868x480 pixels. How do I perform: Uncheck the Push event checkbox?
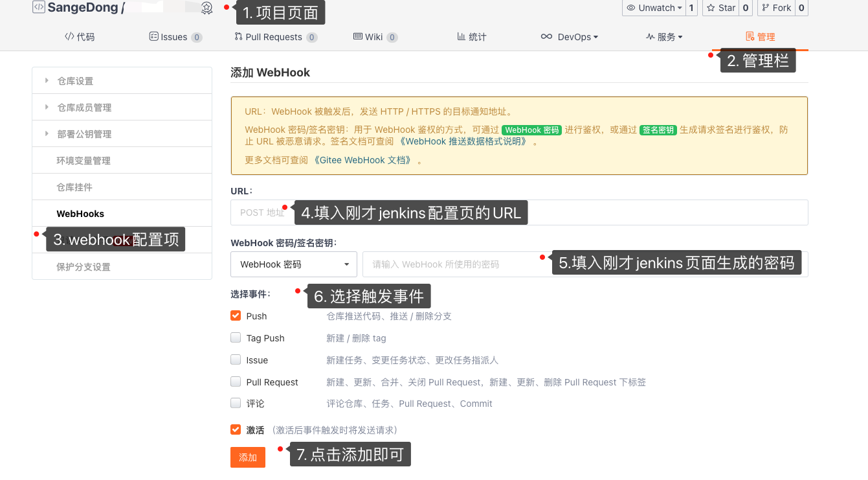[x=236, y=316]
